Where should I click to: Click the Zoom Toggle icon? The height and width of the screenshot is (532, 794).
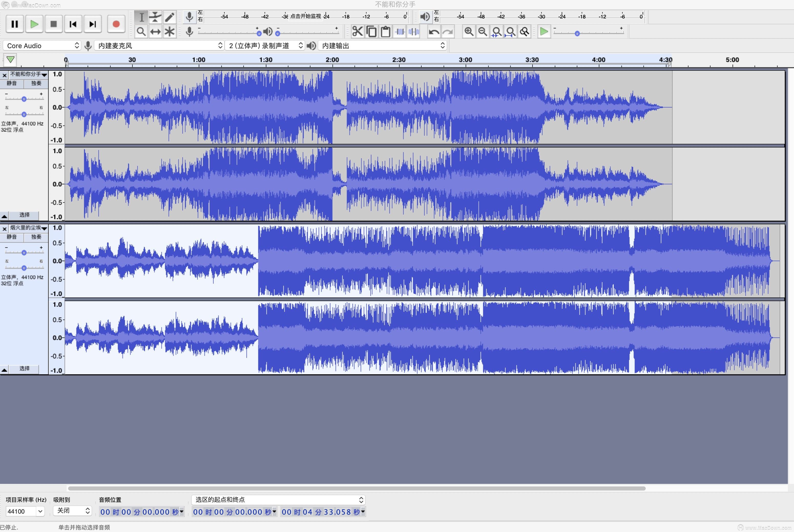(525, 31)
